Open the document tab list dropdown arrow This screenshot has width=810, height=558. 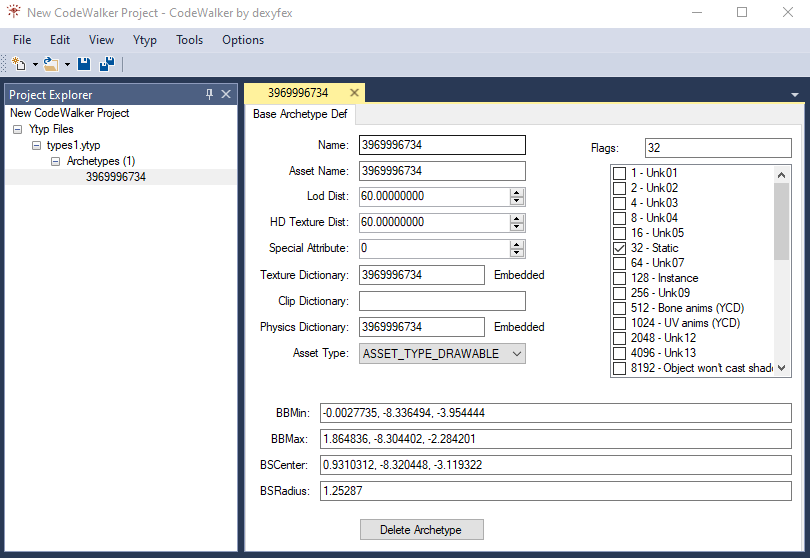click(x=795, y=95)
